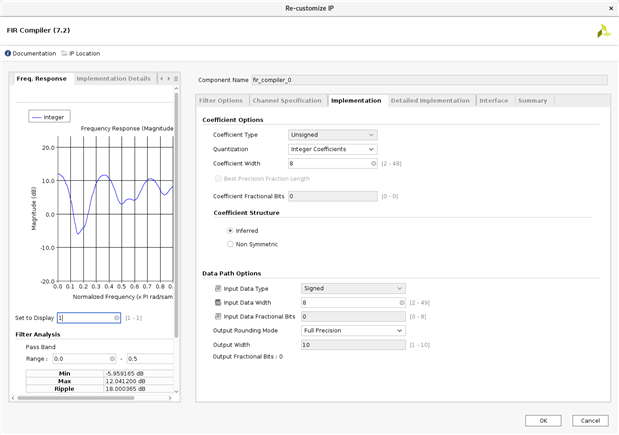The height and width of the screenshot is (435, 619).
Task: Open the Output Rounding Mode dropdown
Action: click(353, 330)
